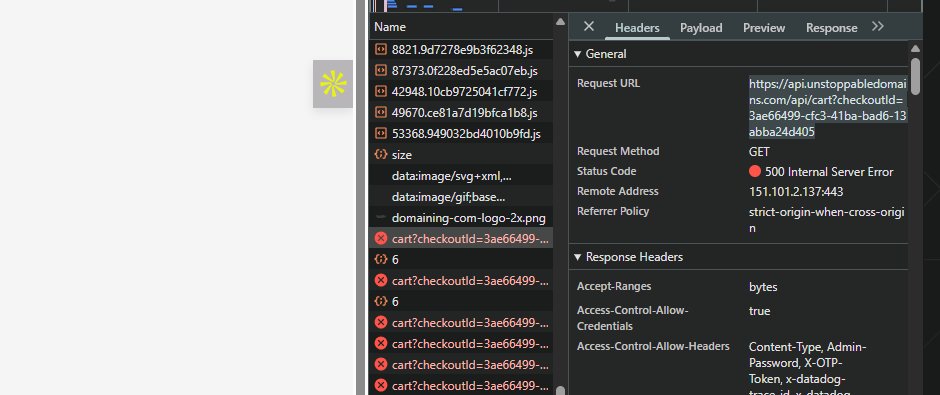Click the yellow loading spinner on page
The image size is (940, 395).
pyautogui.click(x=333, y=84)
